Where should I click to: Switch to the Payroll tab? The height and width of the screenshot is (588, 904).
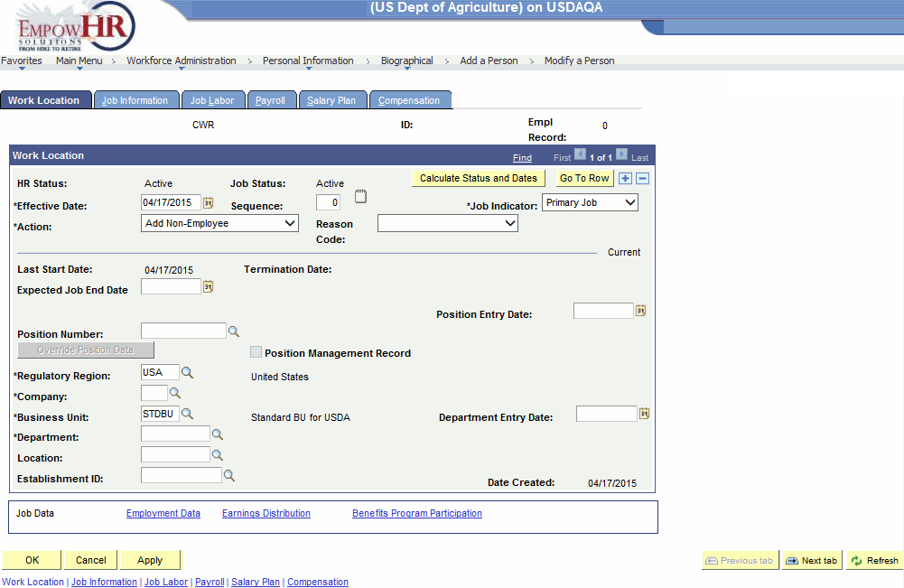[x=270, y=100]
